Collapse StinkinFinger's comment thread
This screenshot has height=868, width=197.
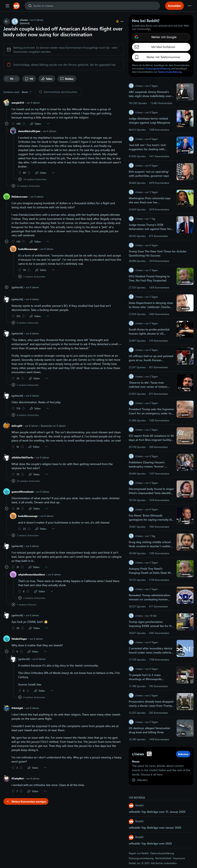6,651
